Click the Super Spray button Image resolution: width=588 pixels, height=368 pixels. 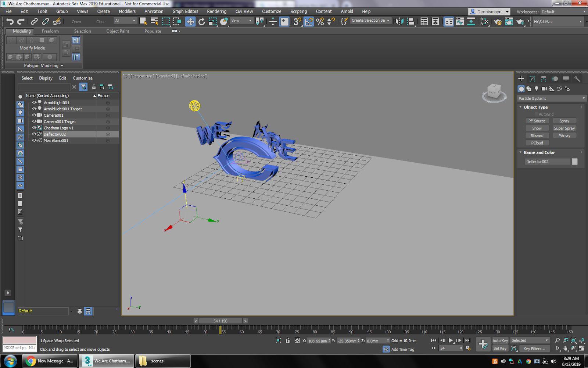(x=564, y=128)
